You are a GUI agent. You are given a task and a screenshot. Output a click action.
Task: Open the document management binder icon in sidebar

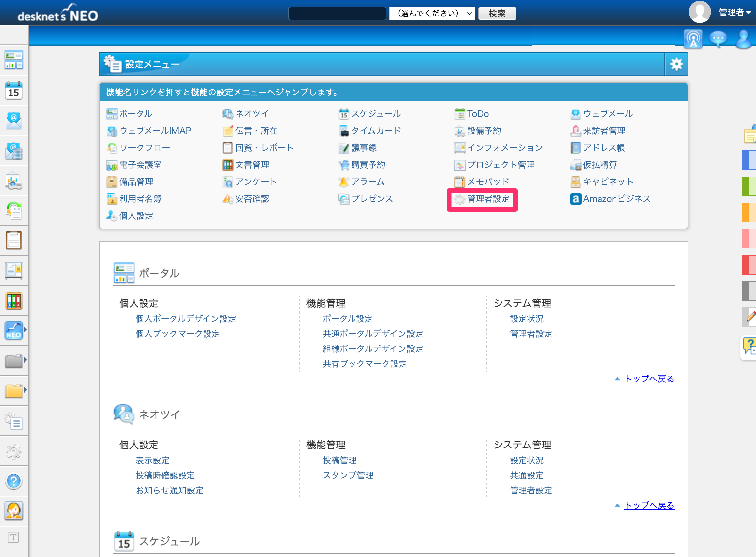coord(14,301)
